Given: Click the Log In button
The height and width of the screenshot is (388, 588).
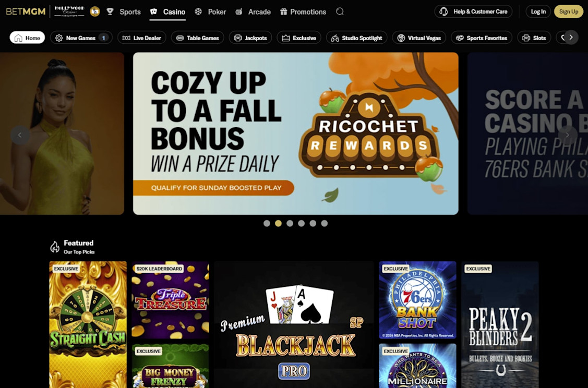Looking at the screenshot, I should pyautogui.click(x=538, y=11).
